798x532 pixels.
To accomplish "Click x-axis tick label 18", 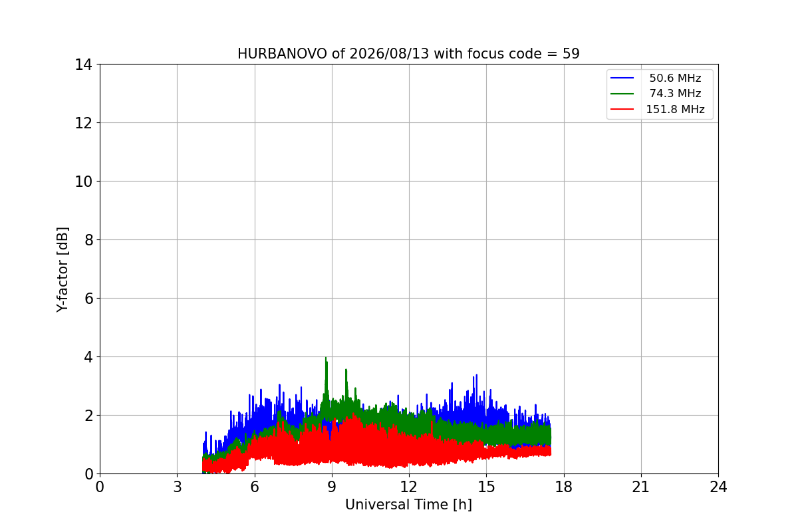I will pos(563,487).
